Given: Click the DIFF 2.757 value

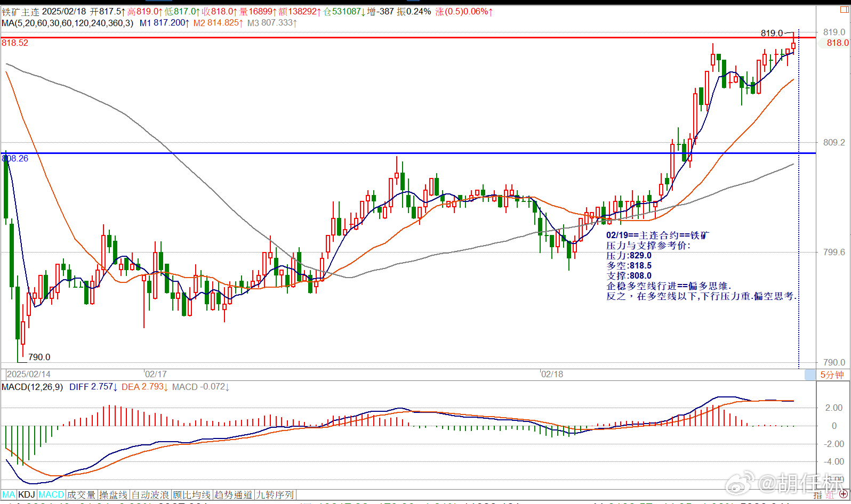Looking at the screenshot, I should click(x=93, y=387).
